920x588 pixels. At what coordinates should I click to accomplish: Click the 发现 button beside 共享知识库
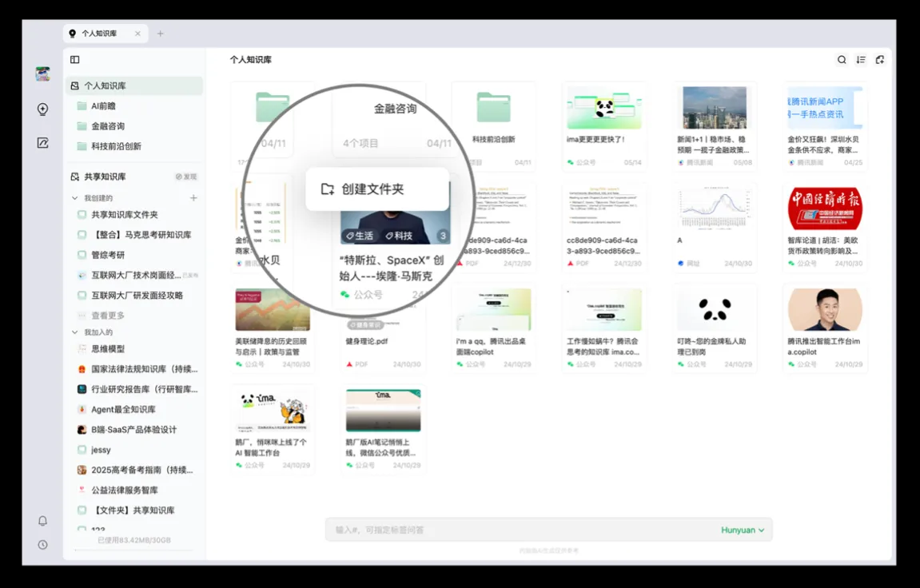click(186, 177)
